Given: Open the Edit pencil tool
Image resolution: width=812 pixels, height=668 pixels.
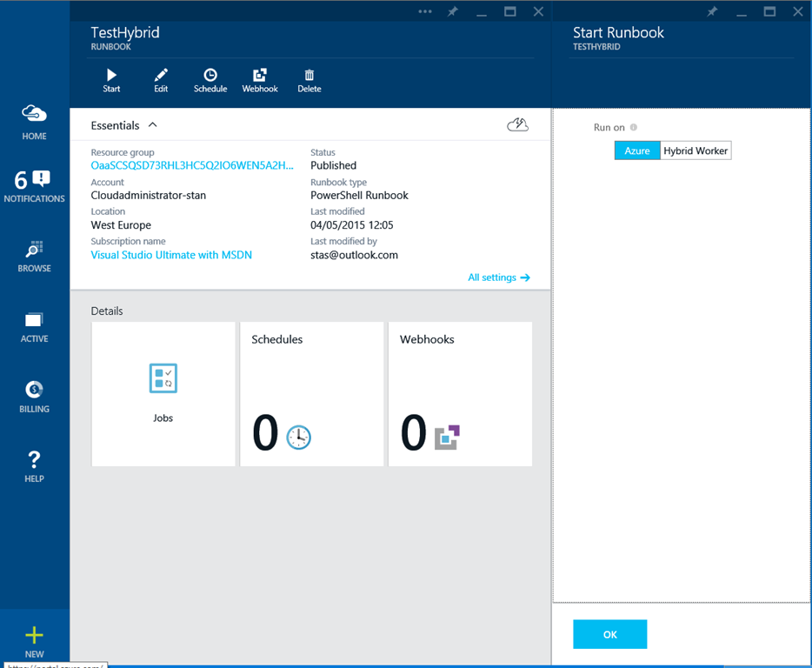Looking at the screenshot, I should click(161, 77).
